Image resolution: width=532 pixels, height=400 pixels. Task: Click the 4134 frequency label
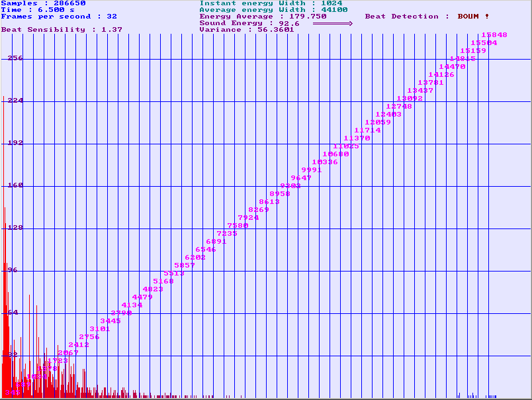click(x=132, y=305)
